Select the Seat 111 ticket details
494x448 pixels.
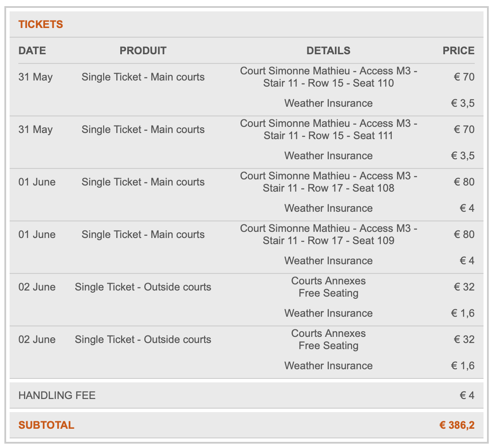tap(328, 129)
